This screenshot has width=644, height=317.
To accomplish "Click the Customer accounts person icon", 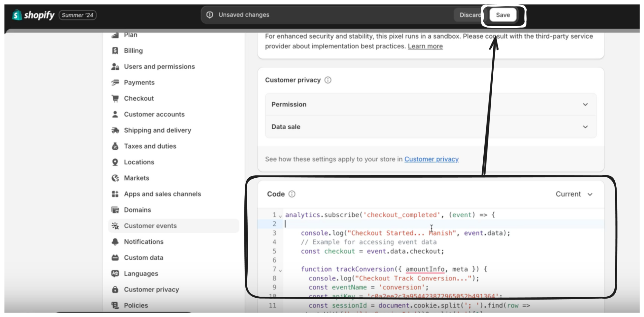I will (115, 114).
